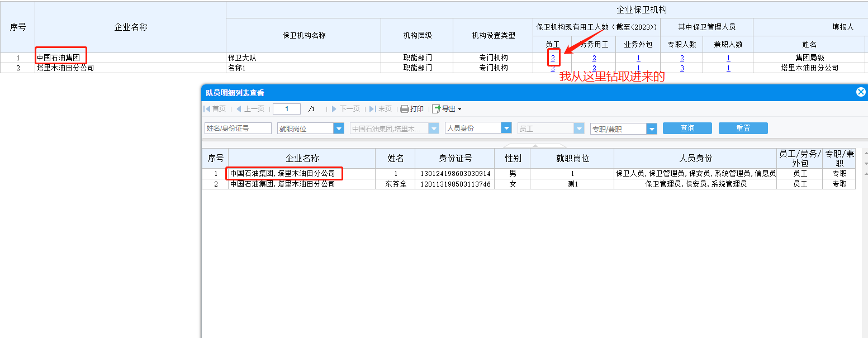Click 企业名称 cell in the 东芬全 row
868x338 pixels.
point(302,184)
